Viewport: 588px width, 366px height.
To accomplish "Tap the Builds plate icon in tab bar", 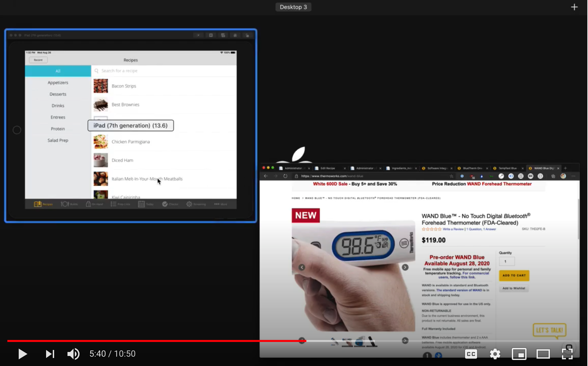I will click(x=65, y=204).
